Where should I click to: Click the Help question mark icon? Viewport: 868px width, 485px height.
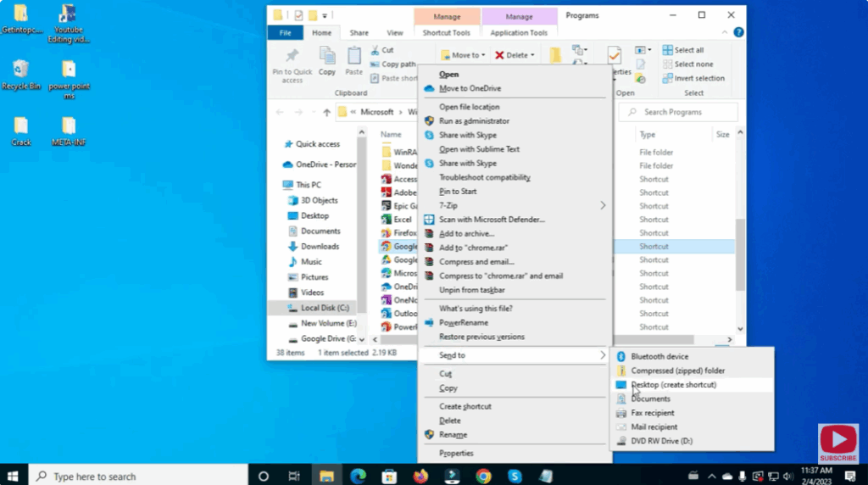coord(738,32)
